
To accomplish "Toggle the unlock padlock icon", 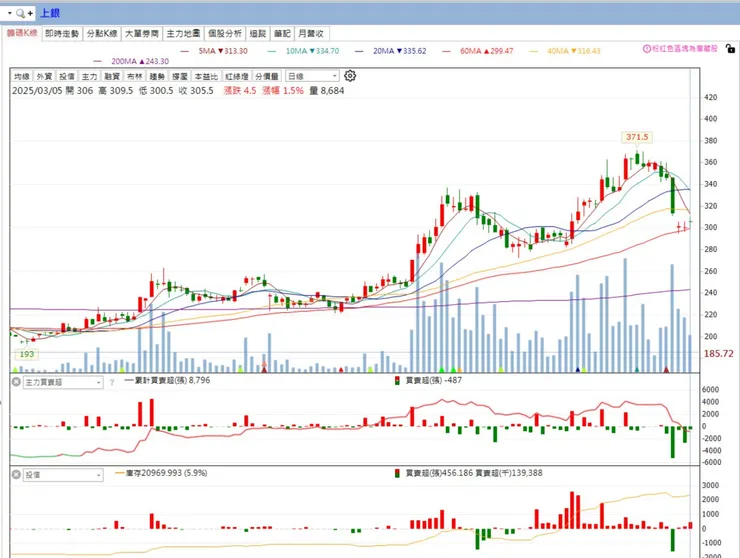I will tap(730, 48).
